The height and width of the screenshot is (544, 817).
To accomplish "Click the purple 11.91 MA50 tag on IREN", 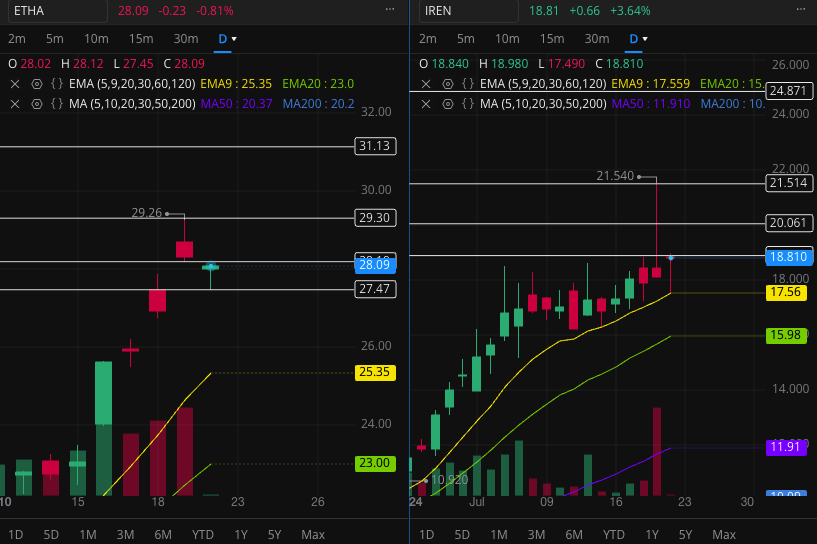I will [786, 447].
